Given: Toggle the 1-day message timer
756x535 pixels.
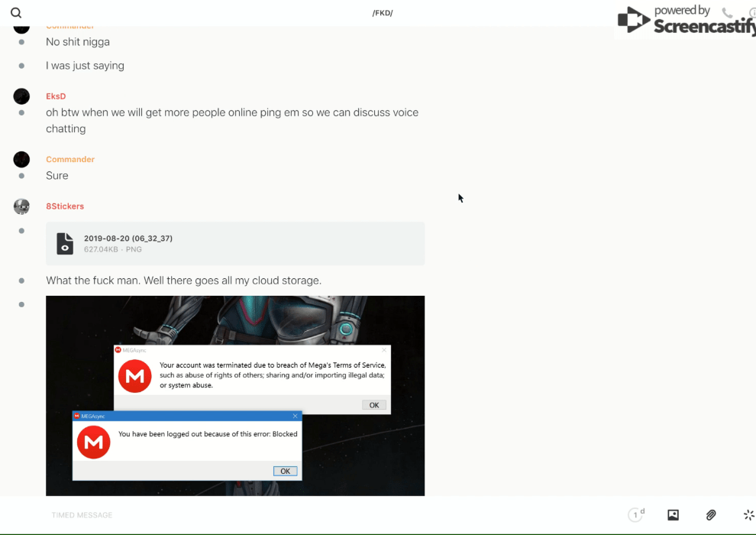Looking at the screenshot, I should coord(636,515).
